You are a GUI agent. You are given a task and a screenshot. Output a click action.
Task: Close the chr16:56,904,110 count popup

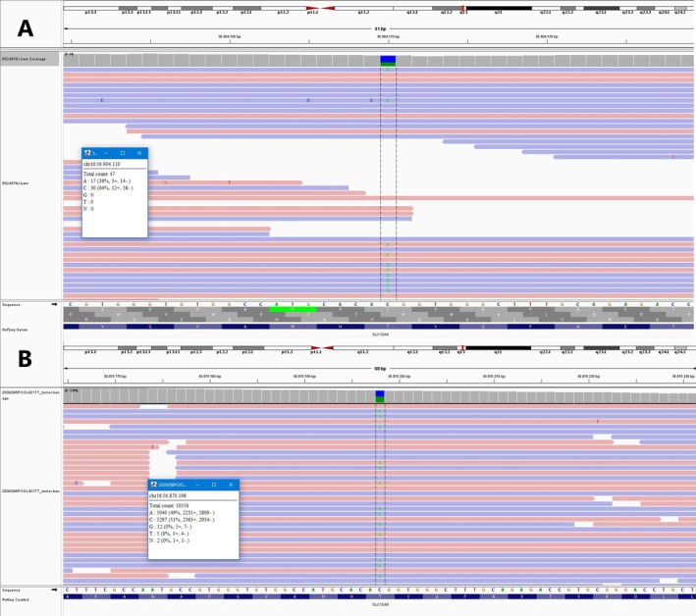tap(139, 153)
